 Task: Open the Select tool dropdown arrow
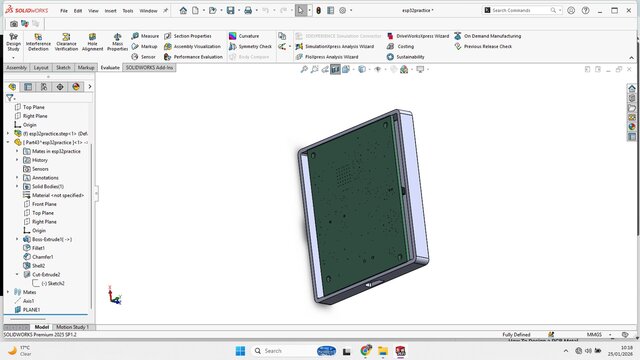pyautogui.click(x=309, y=11)
